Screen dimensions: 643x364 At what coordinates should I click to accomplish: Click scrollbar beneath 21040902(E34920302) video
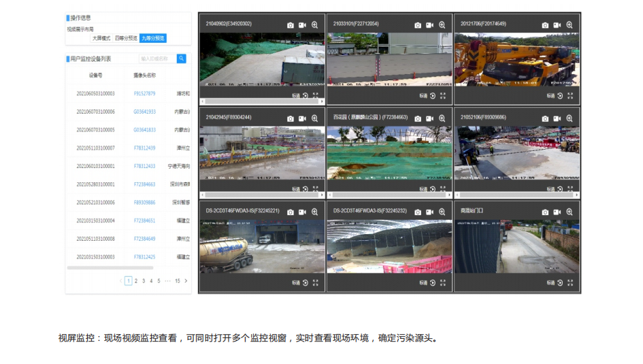pyautogui.click(x=263, y=101)
